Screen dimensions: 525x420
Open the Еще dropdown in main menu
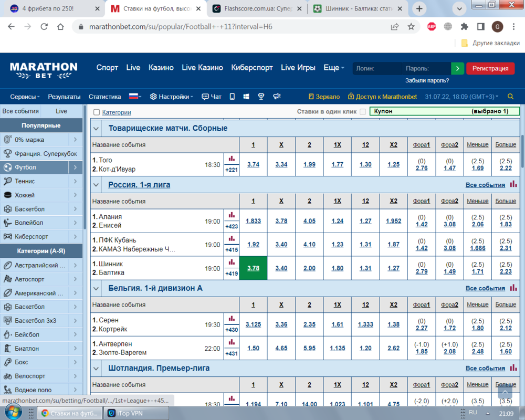point(333,68)
